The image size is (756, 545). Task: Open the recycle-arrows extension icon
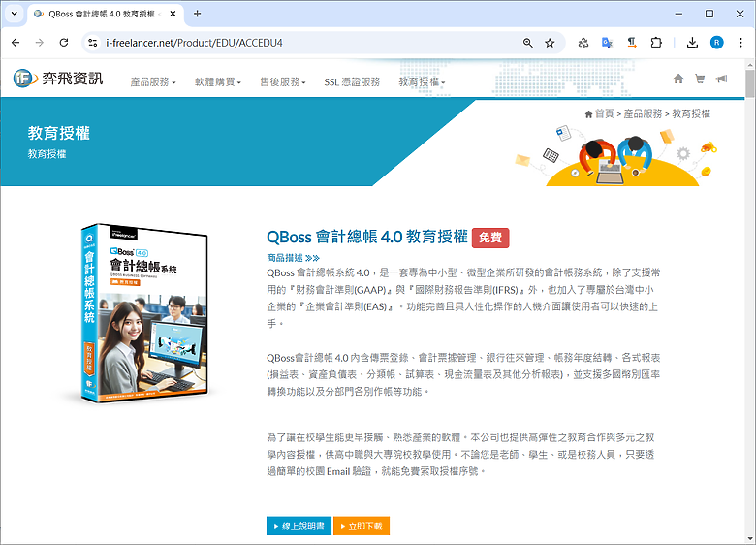pos(583,43)
